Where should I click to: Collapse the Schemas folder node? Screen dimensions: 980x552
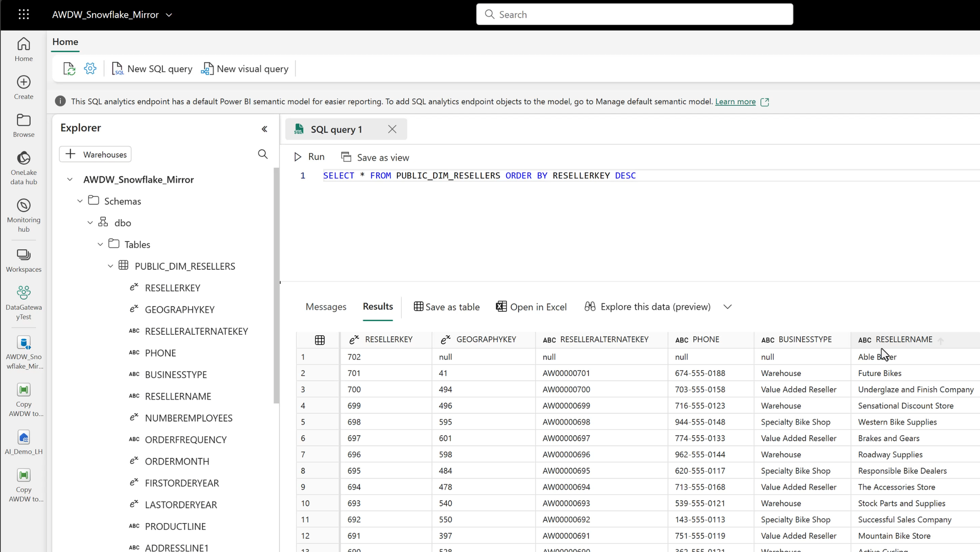pyautogui.click(x=80, y=201)
